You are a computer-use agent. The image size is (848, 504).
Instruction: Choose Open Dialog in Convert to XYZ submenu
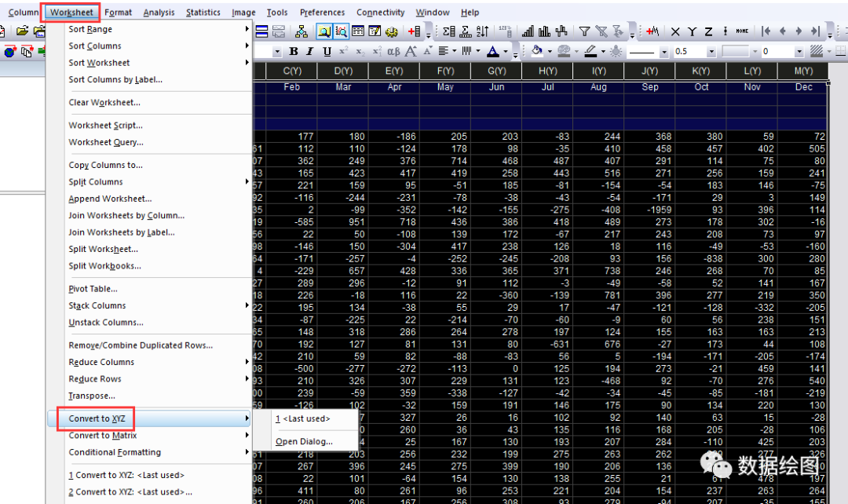[304, 441]
